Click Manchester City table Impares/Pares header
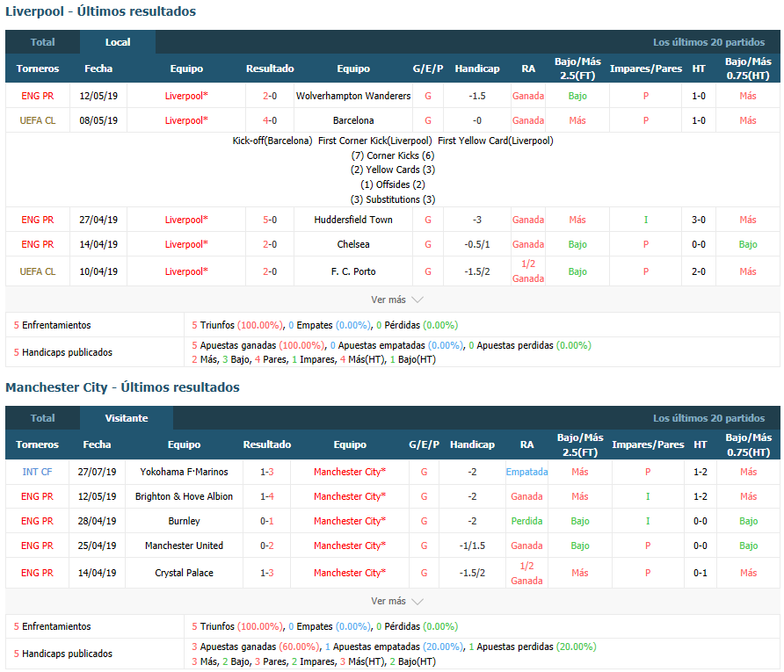The image size is (784, 672). [648, 444]
